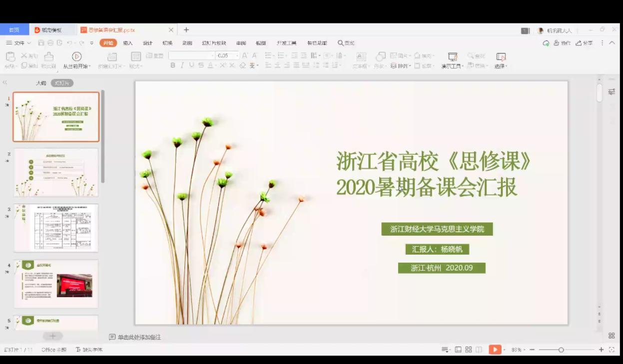The image size is (623, 364).
Task: Click the Underline formatting icon
Action: click(x=191, y=65)
